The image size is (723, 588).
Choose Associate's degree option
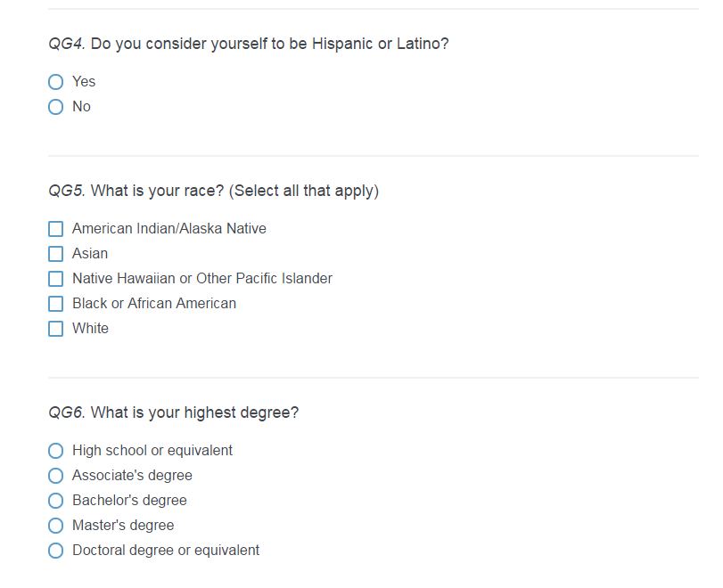[56, 476]
